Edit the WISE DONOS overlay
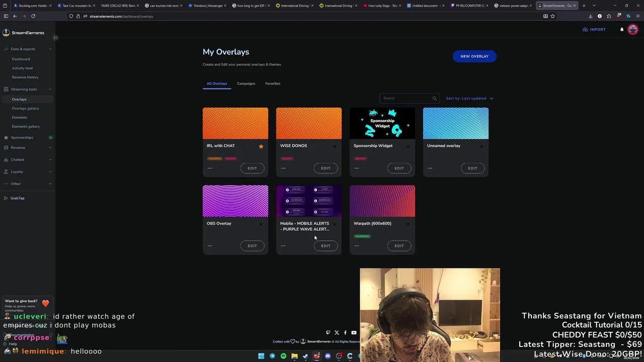644x362 pixels. [326, 168]
